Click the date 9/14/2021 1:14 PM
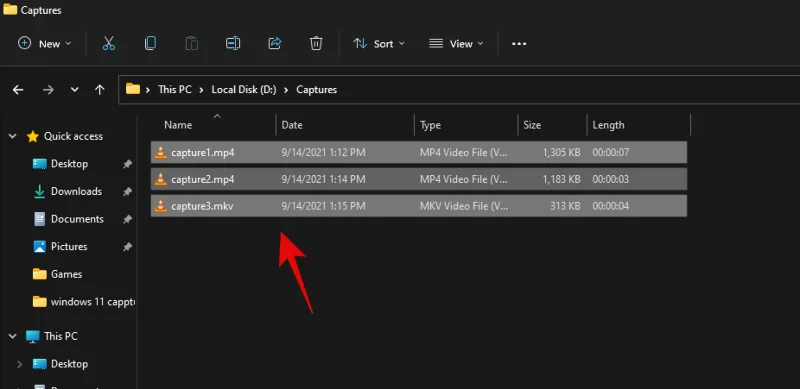Viewport: 800px width, 389px height. 323,179
